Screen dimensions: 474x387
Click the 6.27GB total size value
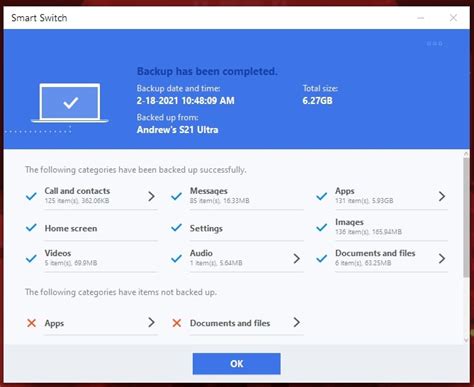pyautogui.click(x=317, y=101)
